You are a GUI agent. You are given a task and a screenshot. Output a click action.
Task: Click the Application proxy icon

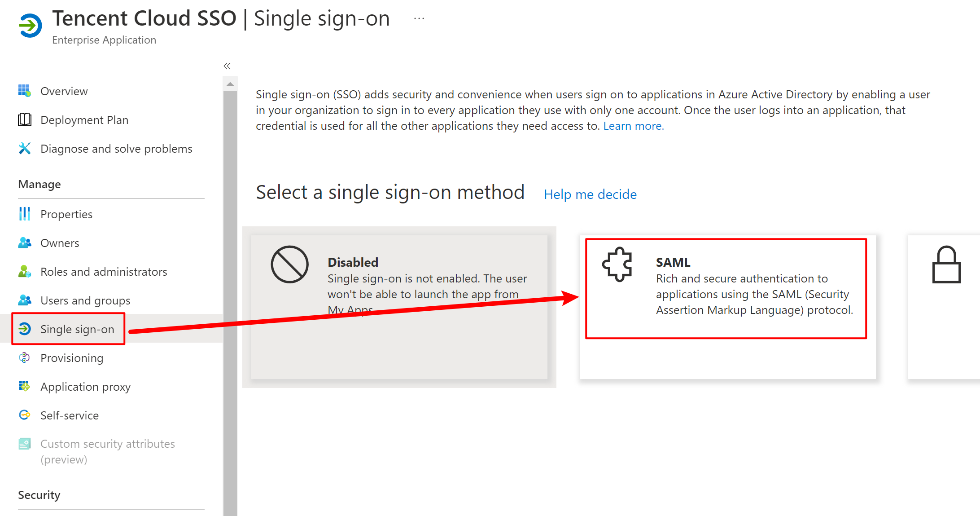pyautogui.click(x=25, y=387)
